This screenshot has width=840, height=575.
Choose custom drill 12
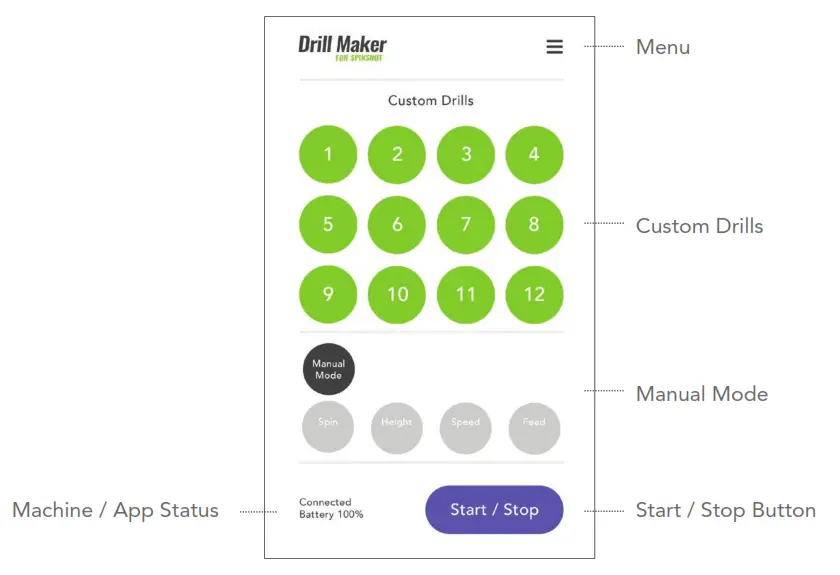click(534, 295)
